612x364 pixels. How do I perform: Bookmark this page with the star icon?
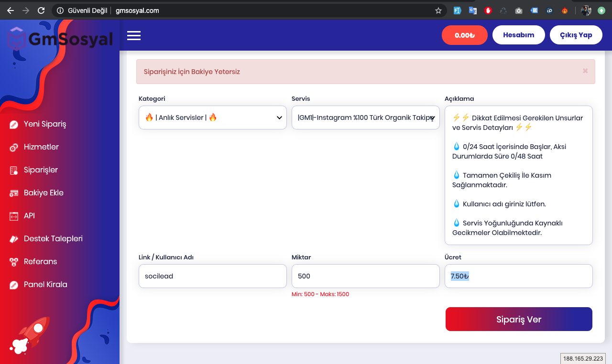coord(438,11)
